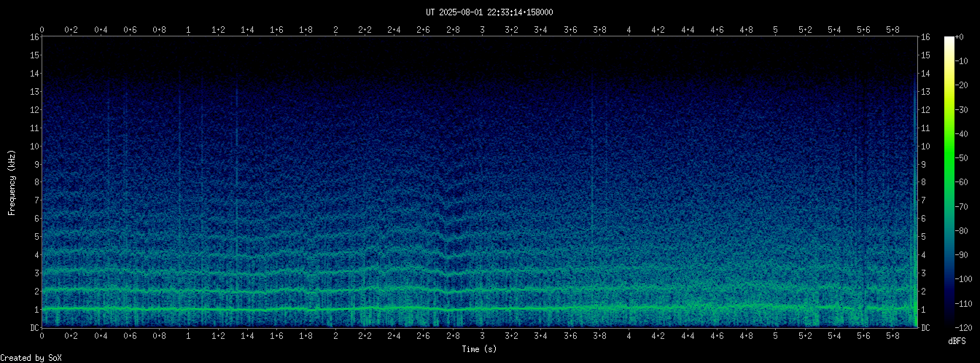Click "DC" on the right frequency axis
The image size is (980, 363).
(926, 328)
